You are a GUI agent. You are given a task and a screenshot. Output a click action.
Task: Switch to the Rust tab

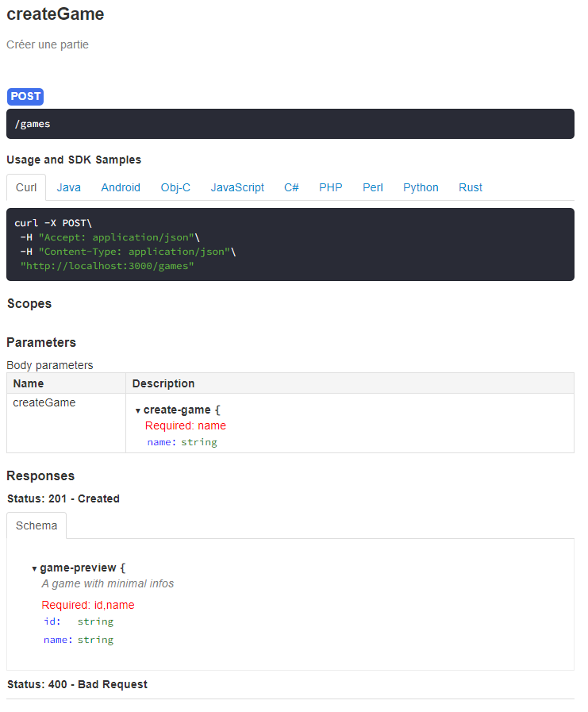(471, 187)
